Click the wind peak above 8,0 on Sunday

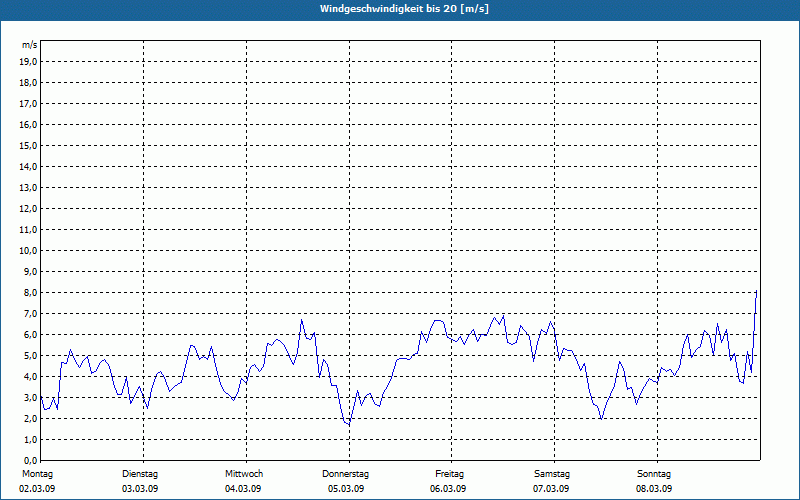tap(756, 291)
